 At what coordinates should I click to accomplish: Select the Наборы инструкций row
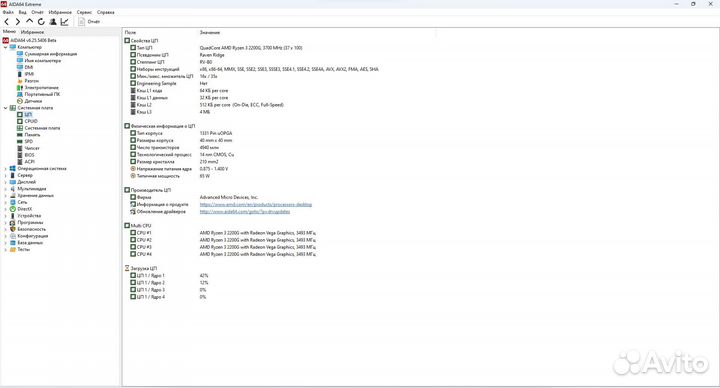pyautogui.click(x=254, y=69)
